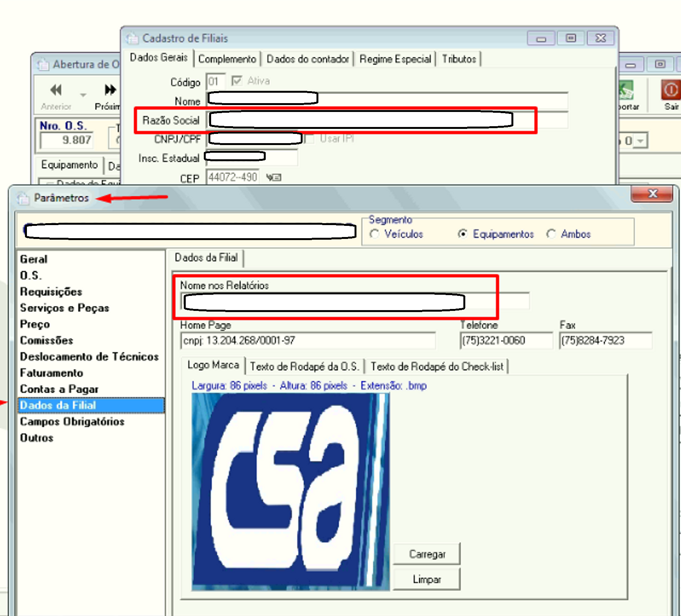681x616 pixels.
Task: Expand the combo box showing 0
Action: pyautogui.click(x=640, y=141)
